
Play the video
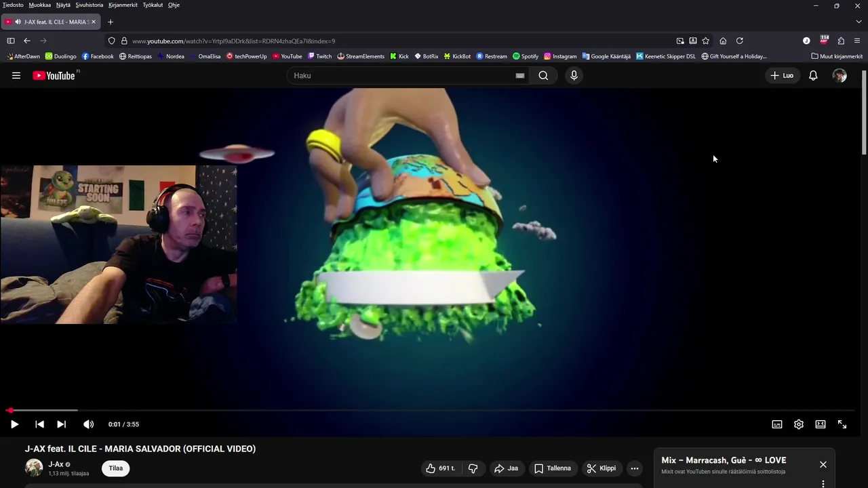(14, 424)
